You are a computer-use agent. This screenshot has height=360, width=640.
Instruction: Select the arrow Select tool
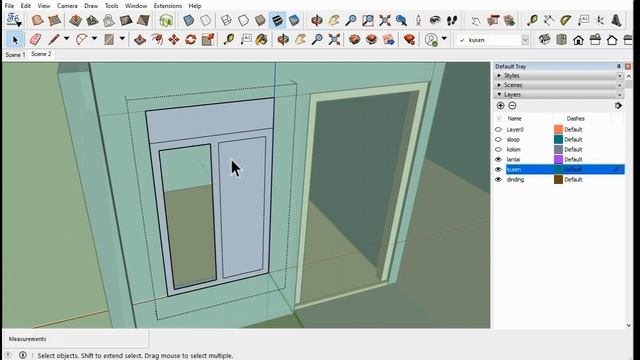pyautogui.click(x=15, y=40)
